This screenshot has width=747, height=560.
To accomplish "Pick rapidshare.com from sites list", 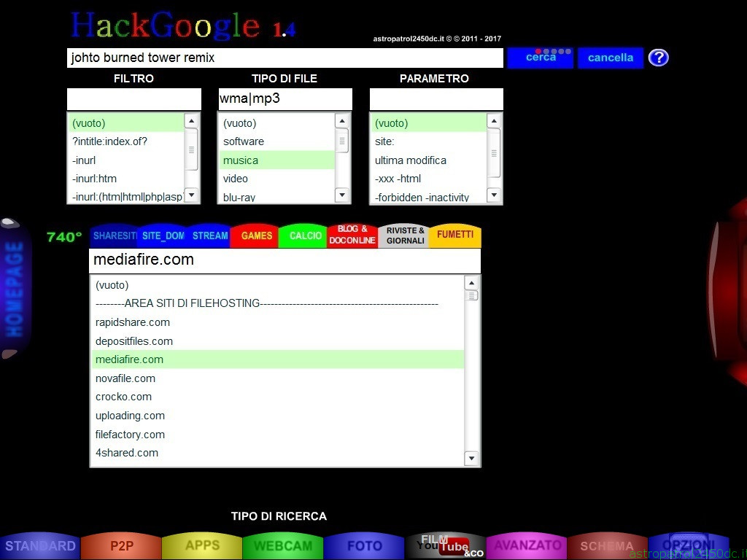I will tap(277, 322).
